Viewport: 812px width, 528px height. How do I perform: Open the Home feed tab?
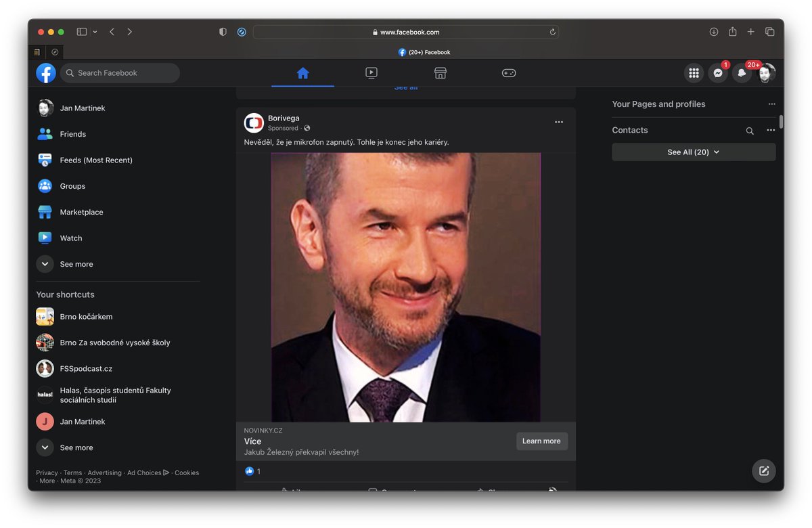point(303,73)
